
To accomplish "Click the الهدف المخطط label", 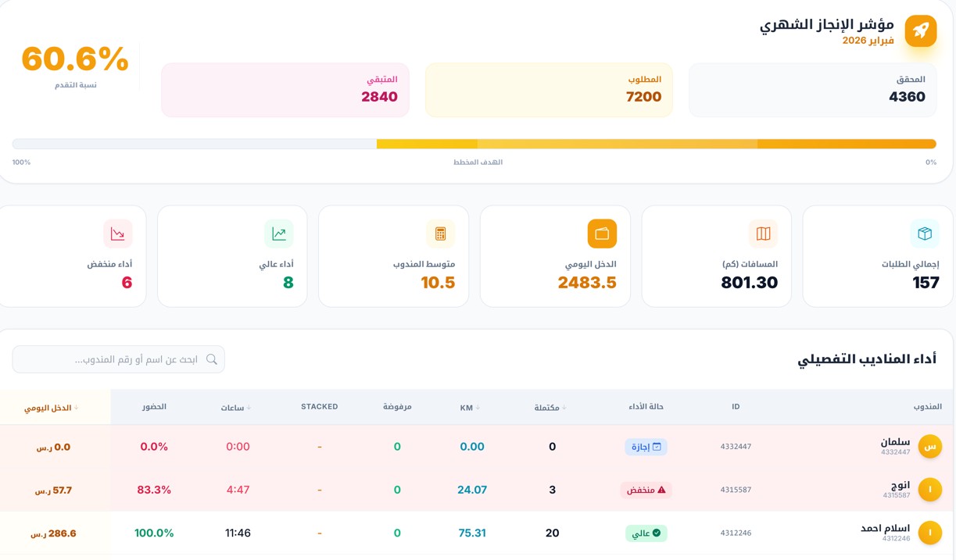I will click(x=478, y=162).
